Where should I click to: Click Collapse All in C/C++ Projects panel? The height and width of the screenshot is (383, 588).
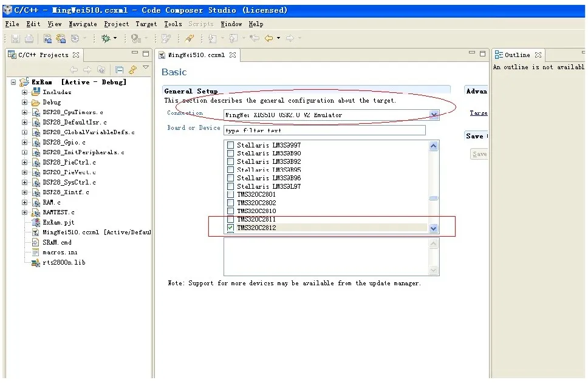coord(119,70)
